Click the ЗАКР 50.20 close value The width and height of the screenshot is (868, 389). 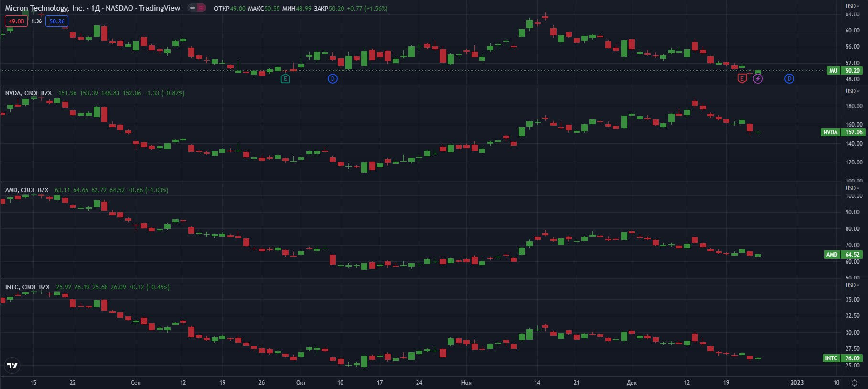pos(329,8)
